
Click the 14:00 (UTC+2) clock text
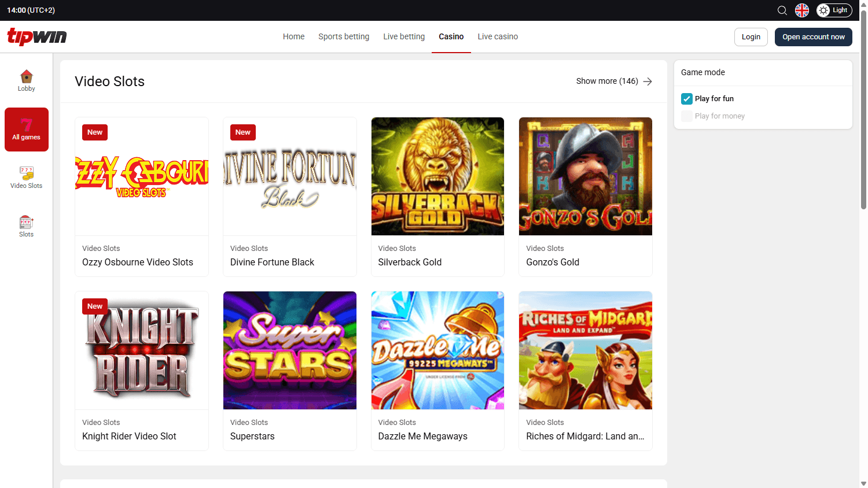tap(31, 10)
